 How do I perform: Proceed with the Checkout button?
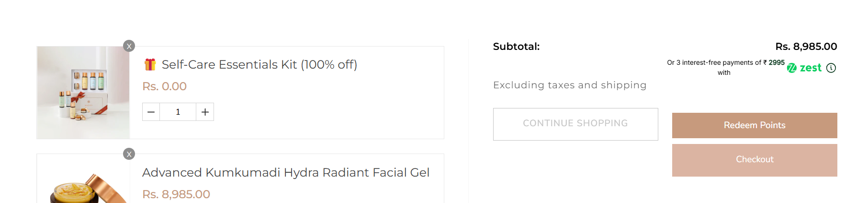755,160
